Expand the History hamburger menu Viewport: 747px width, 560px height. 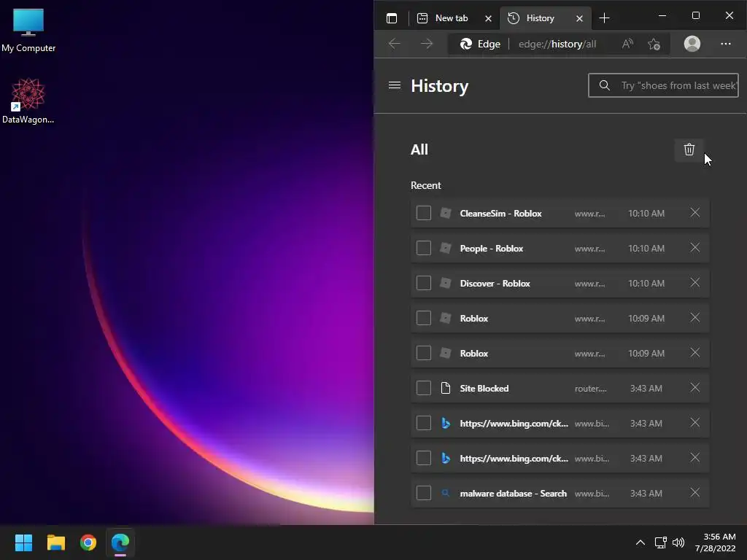tap(395, 85)
